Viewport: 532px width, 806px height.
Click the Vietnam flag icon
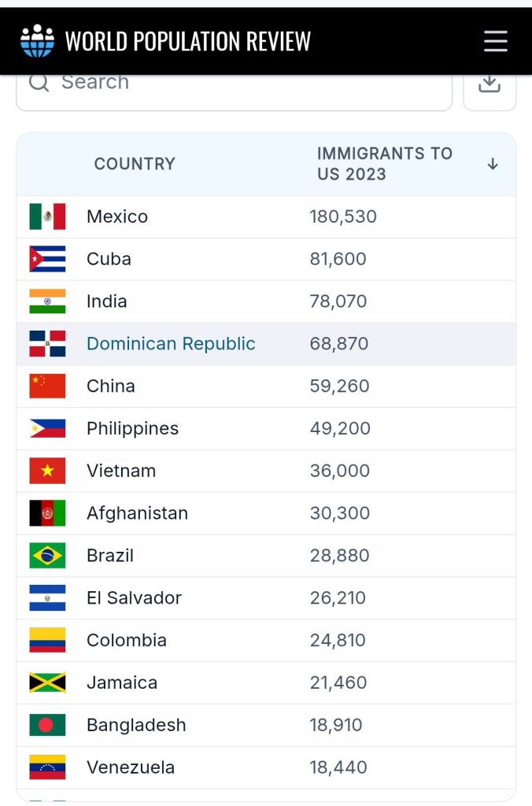(x=47, y=471)
